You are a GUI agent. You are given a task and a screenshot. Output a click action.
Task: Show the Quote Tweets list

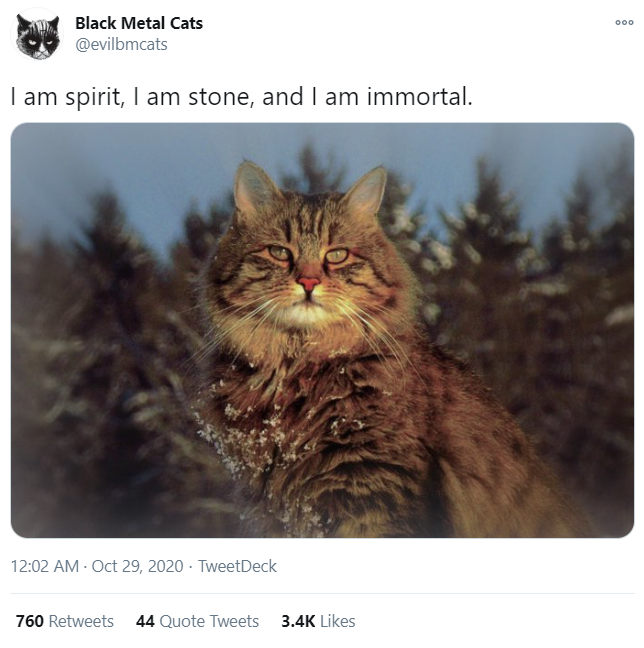[210, 621]
